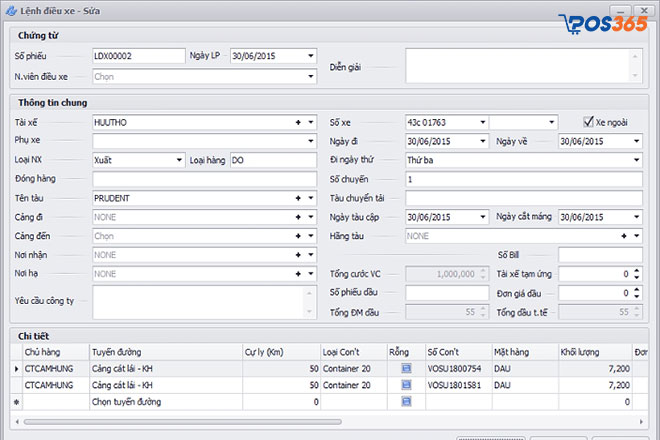
Task: Expand the N.viên điều xe dropdown
Action: coord(311,75)
